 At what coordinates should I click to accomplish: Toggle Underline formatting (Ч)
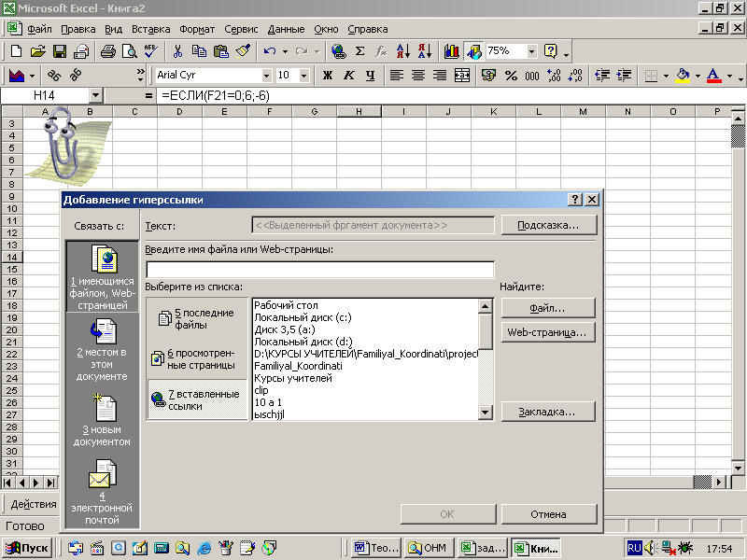point(370,76)
